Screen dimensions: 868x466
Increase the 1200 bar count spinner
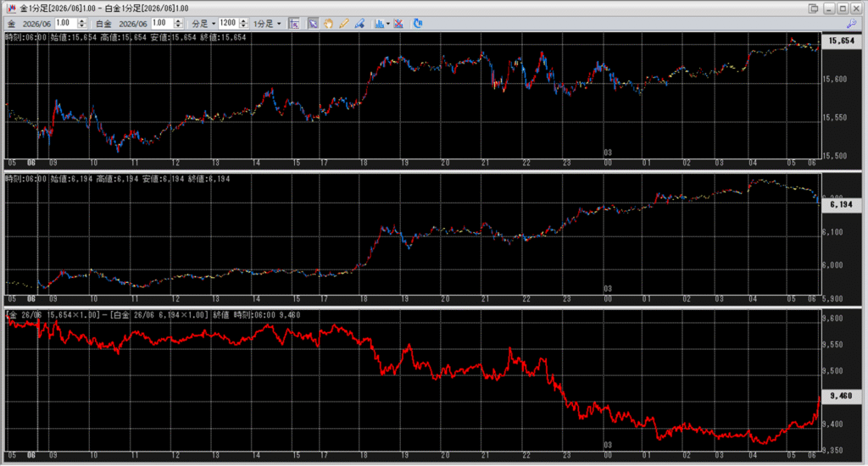pos(242,21)
